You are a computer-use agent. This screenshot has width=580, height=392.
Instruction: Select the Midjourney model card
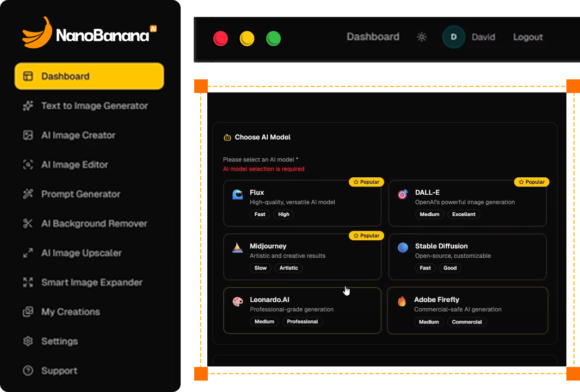point(302,257)
